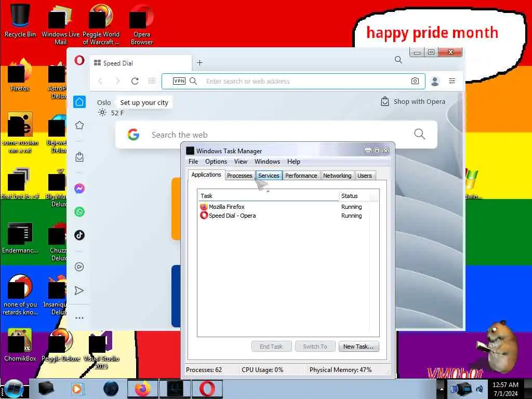Click Processes: 62 status text
Viewport: 532px width, 399px height.
click(x=204, y=370)
